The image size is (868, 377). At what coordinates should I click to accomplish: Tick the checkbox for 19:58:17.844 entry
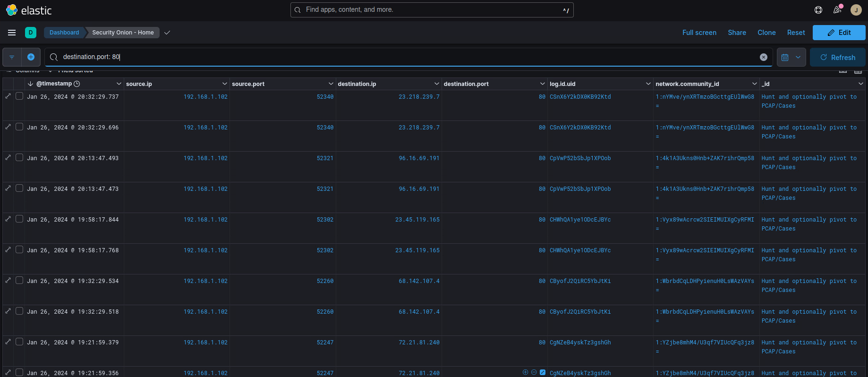pyautogui.click(x=19, y=219)
